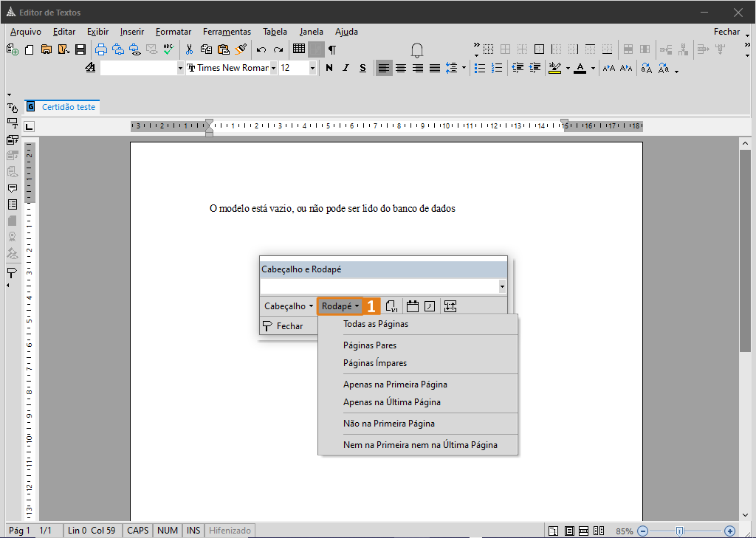756x538 pixels.
Task: Create a new blank document
Action: (30, 49)
